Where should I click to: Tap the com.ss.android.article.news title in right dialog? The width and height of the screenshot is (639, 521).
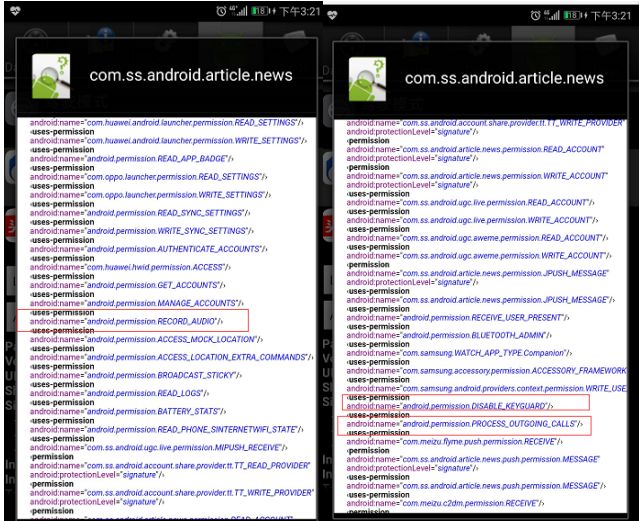point(504,78)
